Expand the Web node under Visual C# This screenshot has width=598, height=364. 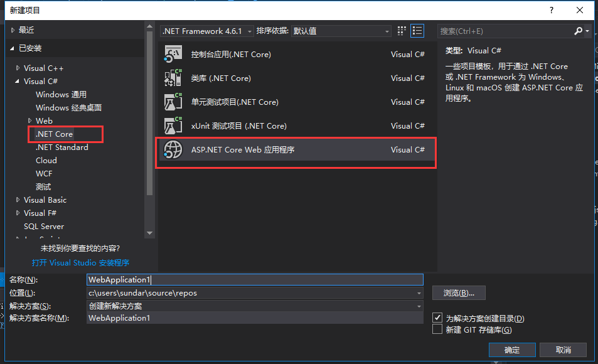coord(29,120)
